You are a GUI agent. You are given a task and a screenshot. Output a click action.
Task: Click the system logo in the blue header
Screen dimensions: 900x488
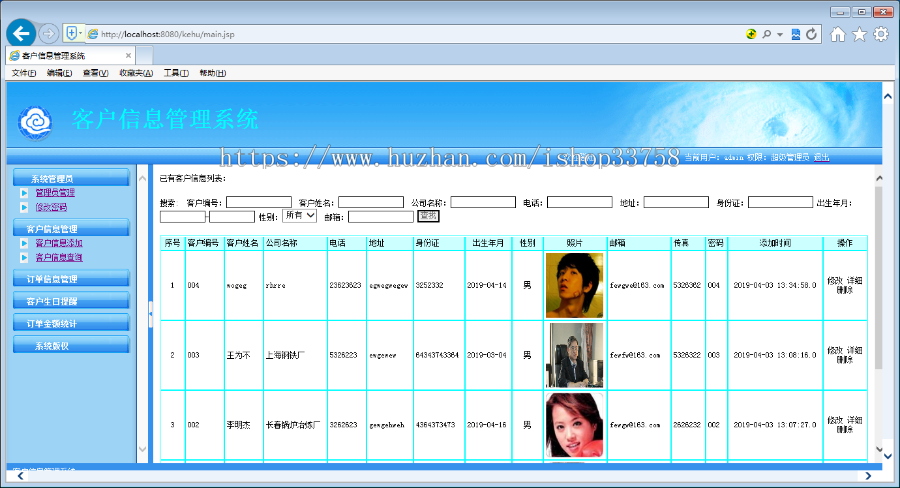click(x=35, y=122)
